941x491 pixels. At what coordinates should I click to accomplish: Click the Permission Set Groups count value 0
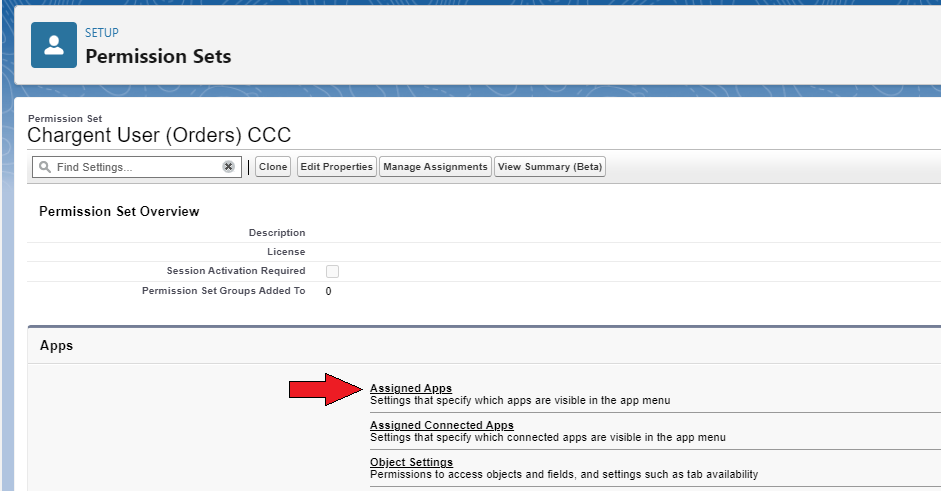click(x=328, y=291)
